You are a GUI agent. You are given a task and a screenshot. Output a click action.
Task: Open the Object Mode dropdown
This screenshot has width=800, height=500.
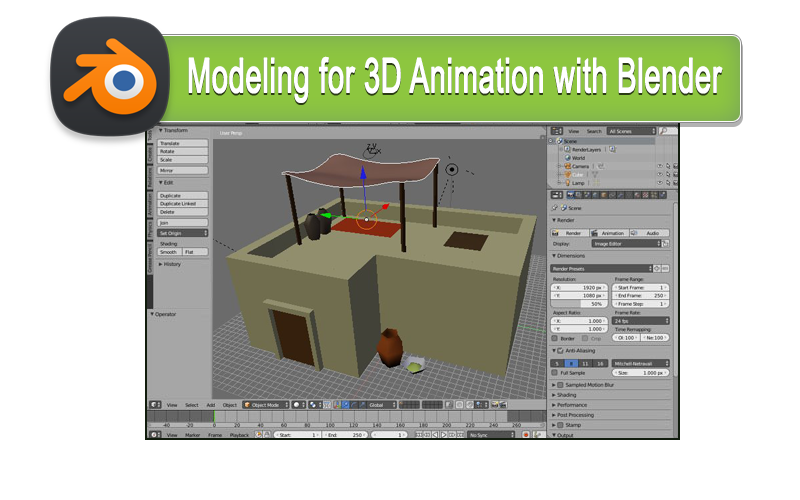coord(265,405)
